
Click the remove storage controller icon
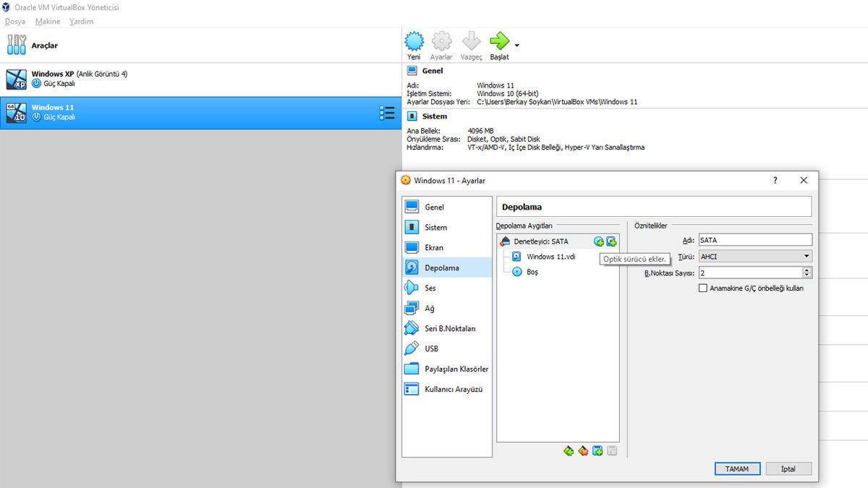584,450
